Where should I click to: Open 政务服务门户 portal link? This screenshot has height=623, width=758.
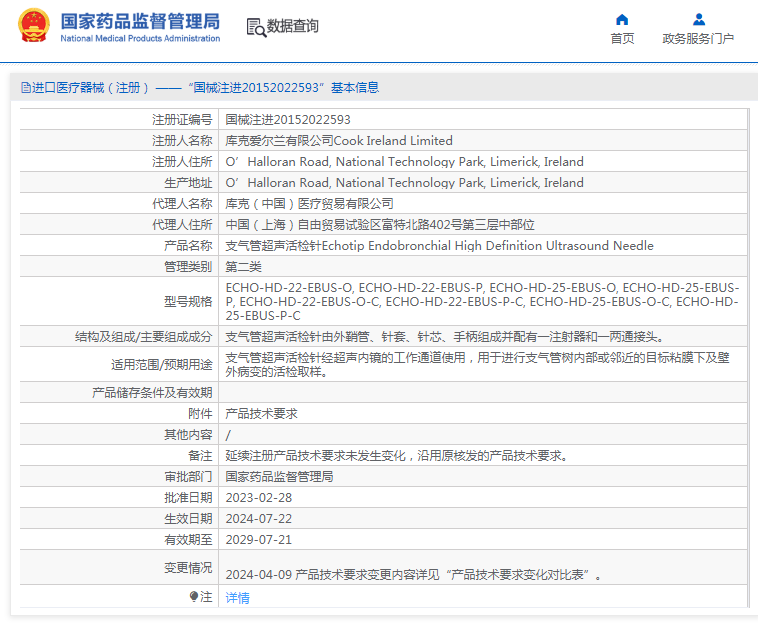click(x=698, y=39)
